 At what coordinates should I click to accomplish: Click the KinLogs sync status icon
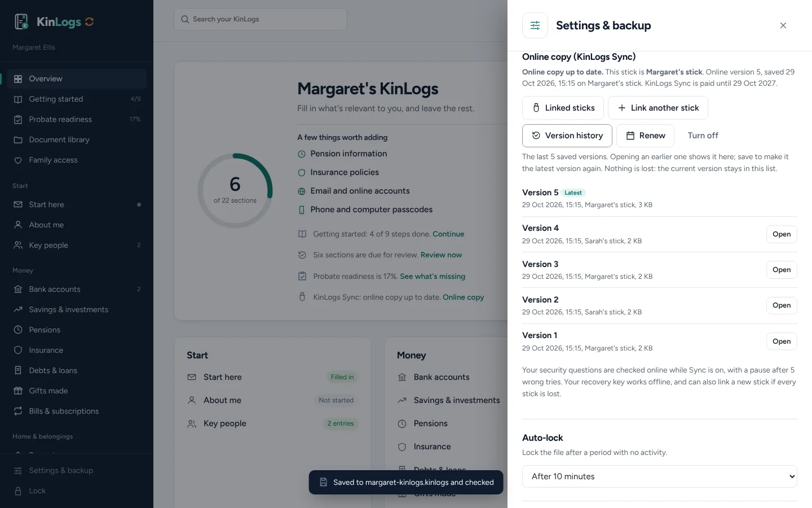(89, 22)
